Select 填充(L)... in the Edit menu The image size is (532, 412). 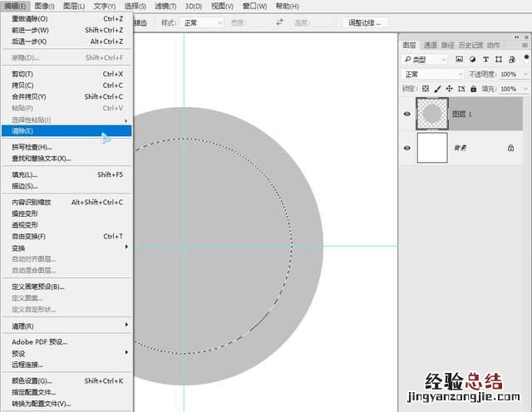coord(24,175)
